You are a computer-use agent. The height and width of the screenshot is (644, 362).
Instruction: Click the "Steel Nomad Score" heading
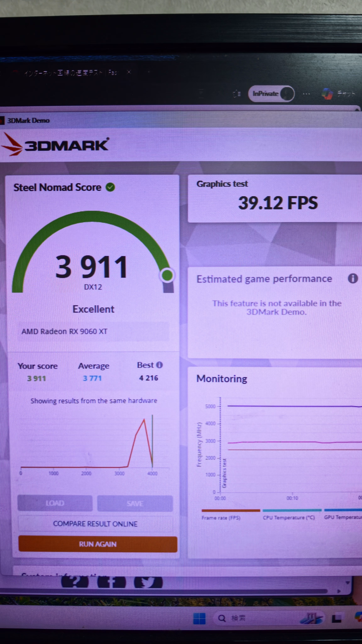(x=58, y=187)
